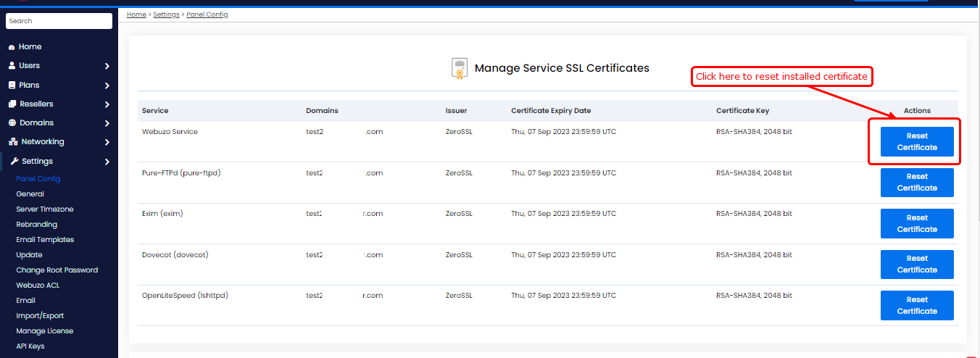
Task: Expand the Networking submenu chevron
Action: pos(107,142)
